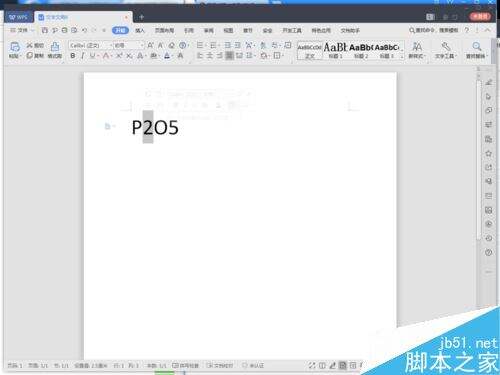The height and width of the screenshot is (375, 500).
Task: Apply subscript X₂ formatting
Action: (x=129, y=56)
